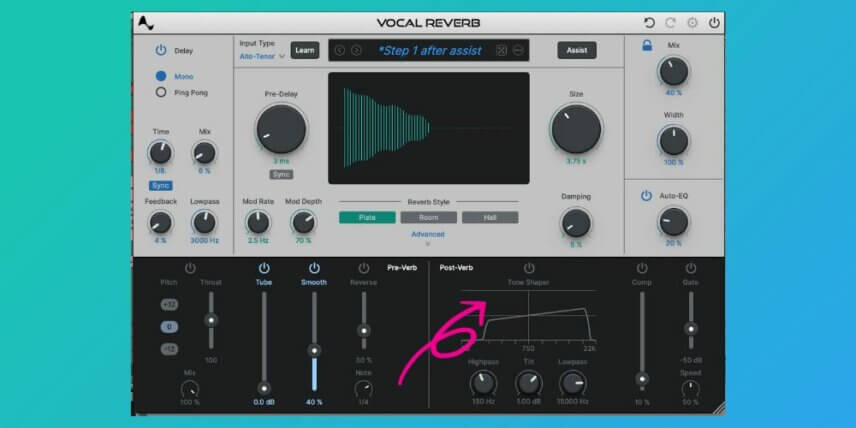Viewport: 856px width, 428px height.
Task: Toggle the Delay power switch
Action: 160,50
